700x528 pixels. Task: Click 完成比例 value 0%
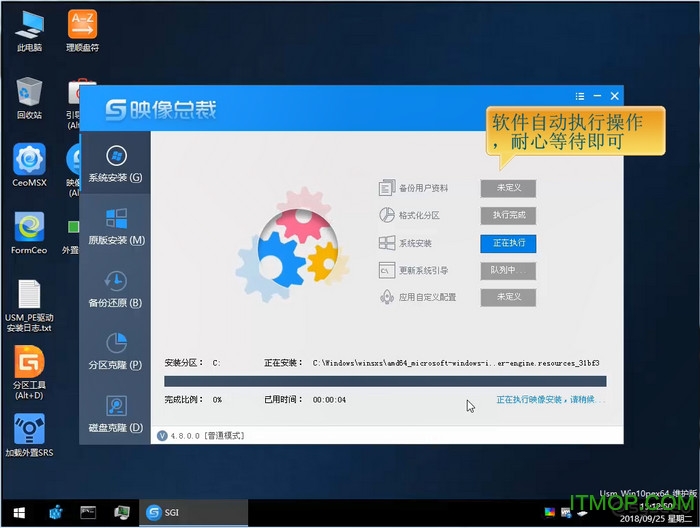[x=217, y=400]
